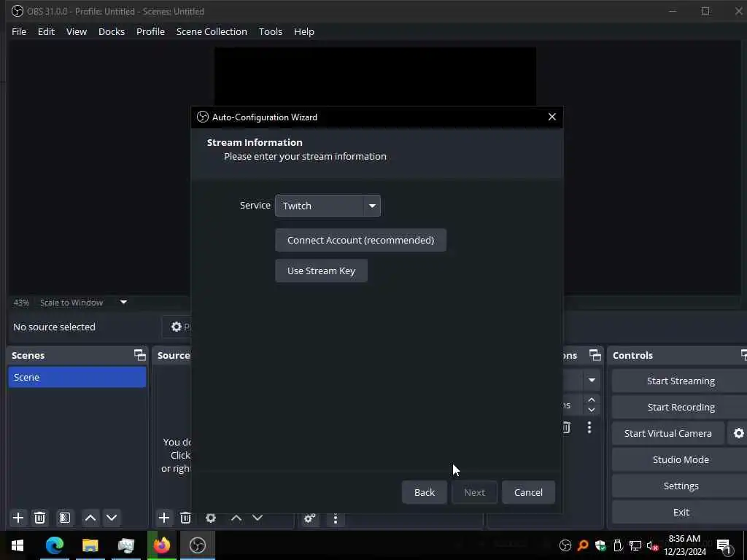The image size is (747, 560).
Task: Open the Edit menu
Action: [46, 31]
